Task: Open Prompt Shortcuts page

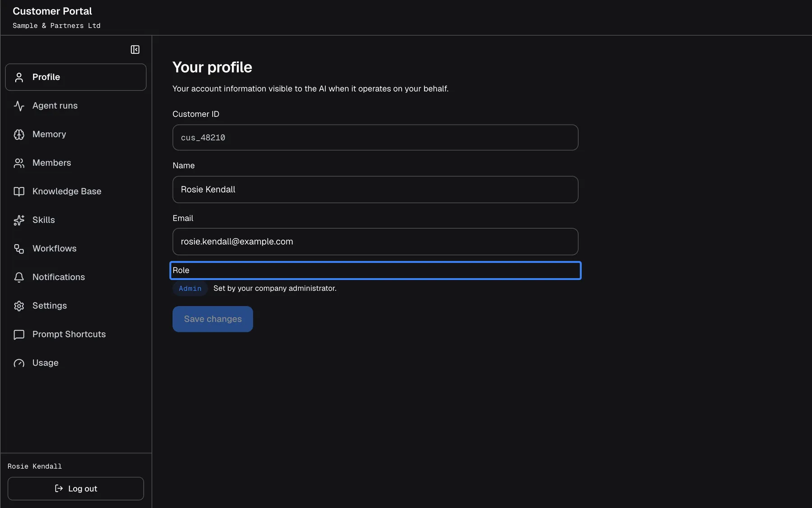Action: (x=76, y=334)
